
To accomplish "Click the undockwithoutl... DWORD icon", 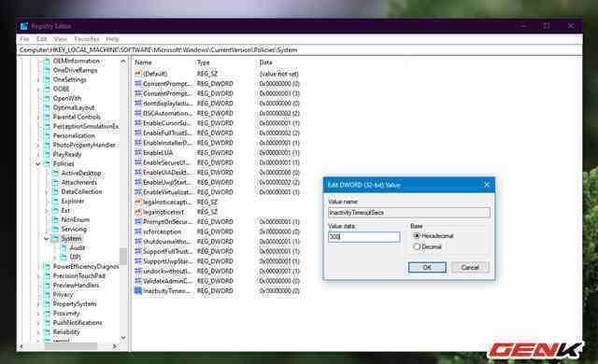I will (138, 271).
